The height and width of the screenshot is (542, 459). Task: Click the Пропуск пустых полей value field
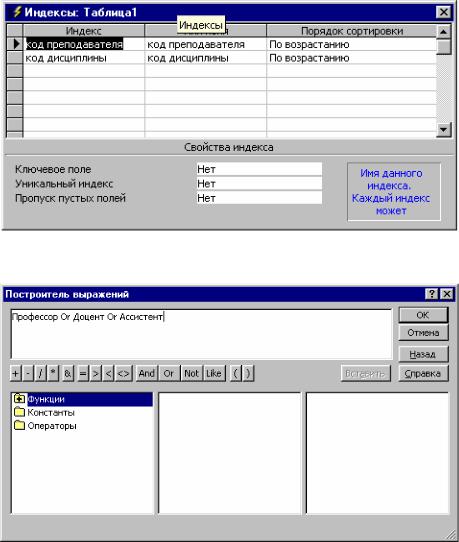coord(259,198)
